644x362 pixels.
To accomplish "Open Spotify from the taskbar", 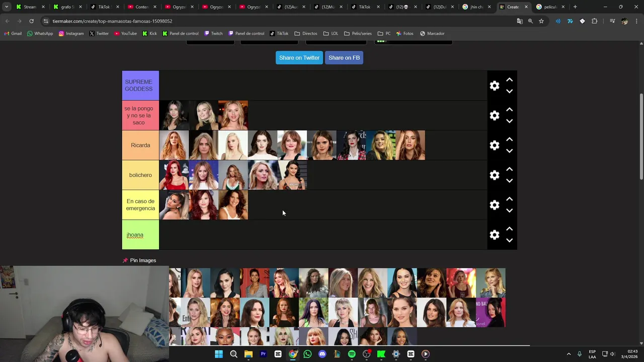I will (352, 354).
